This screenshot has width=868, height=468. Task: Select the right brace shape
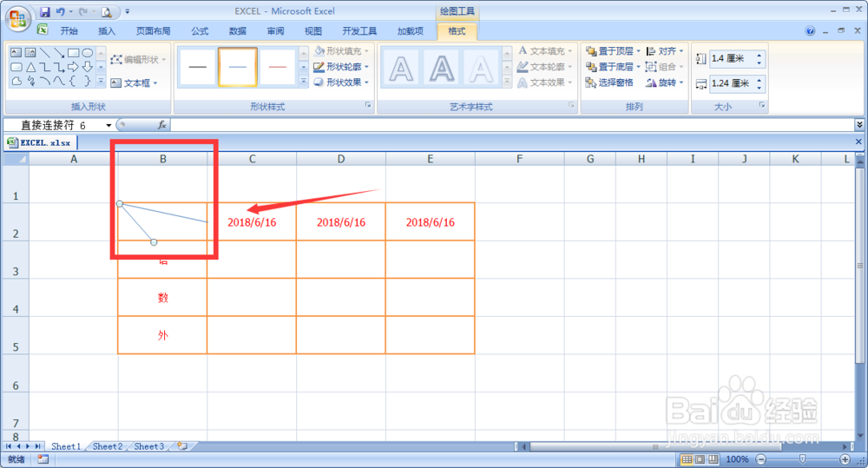click(88, 82)
